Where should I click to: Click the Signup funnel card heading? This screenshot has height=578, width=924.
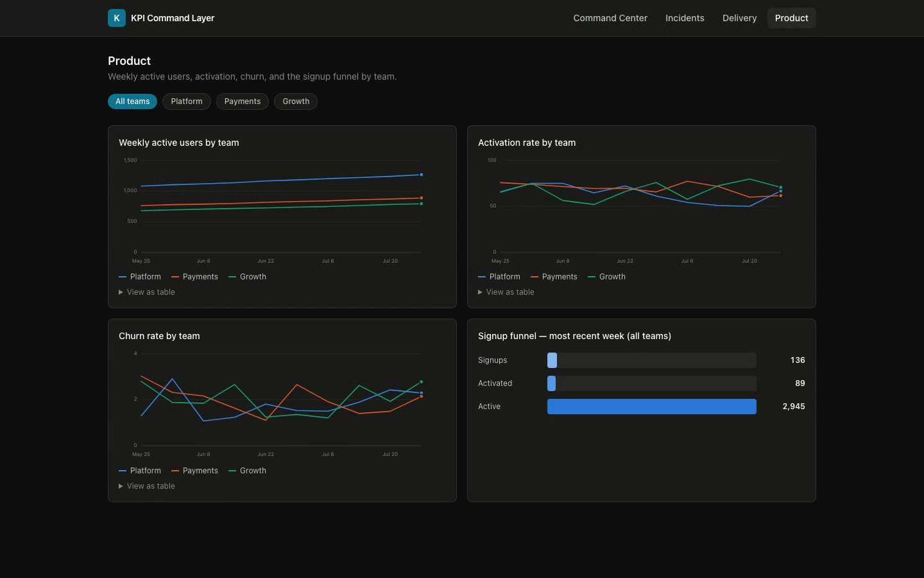pyautogui.click(x=574, y=336)
